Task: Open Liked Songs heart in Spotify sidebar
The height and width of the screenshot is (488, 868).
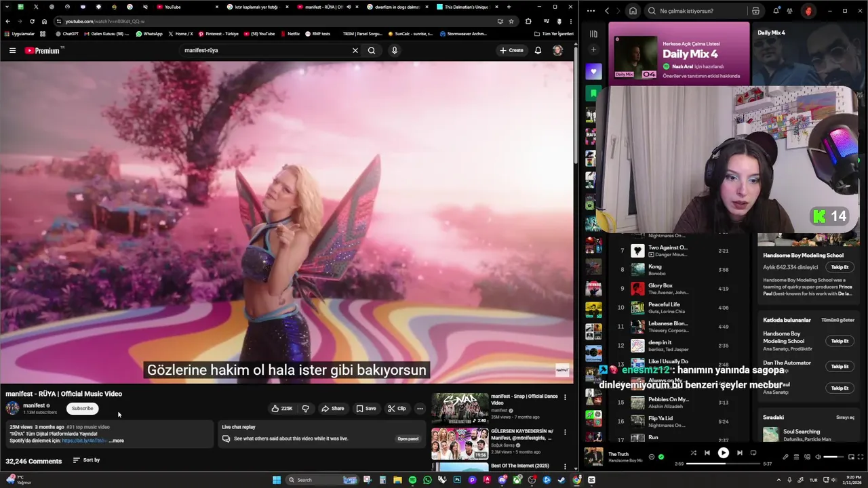Action: point(593,71)
